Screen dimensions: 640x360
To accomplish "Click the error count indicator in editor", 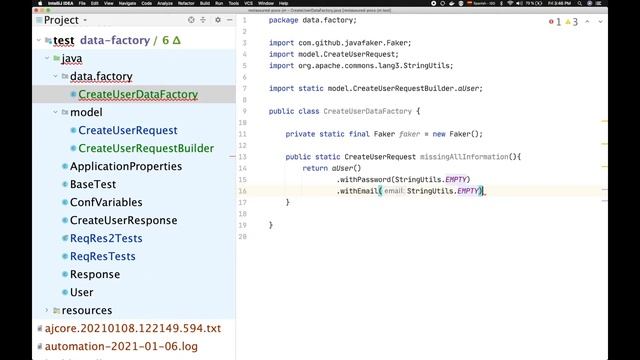I will coord(555,22).
